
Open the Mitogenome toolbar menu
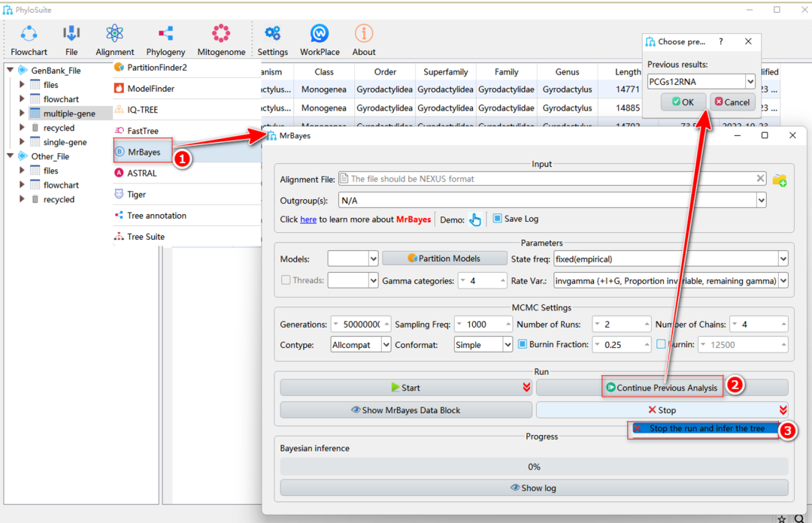pos(221,41)
